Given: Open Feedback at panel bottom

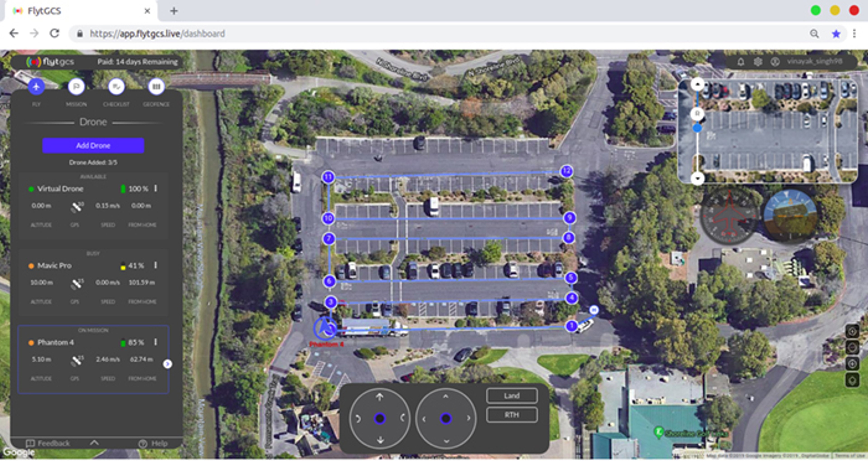Looking at the screenshot, I should point(48,443).
